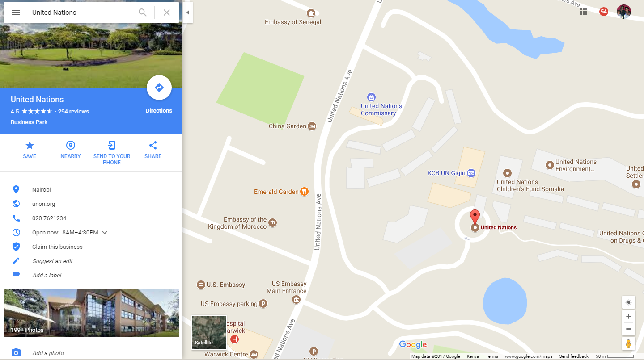This screenshot has width=644, height=360.
Task: Share this place
Action: click(x=153, y=145)
